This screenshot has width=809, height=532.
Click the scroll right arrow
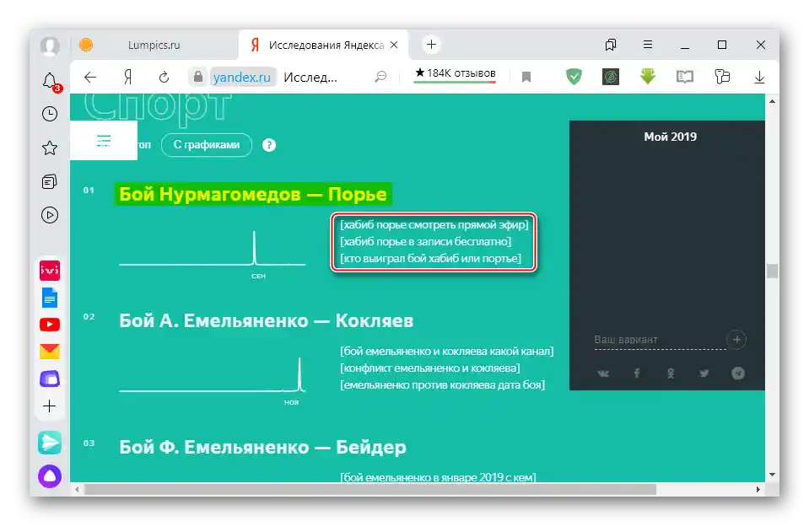point(758,489)
